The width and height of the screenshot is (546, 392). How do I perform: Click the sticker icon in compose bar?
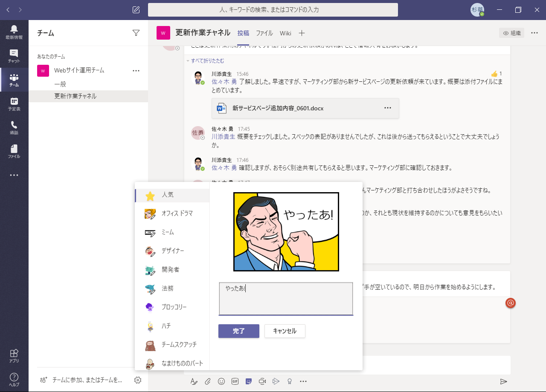(249, 381)
